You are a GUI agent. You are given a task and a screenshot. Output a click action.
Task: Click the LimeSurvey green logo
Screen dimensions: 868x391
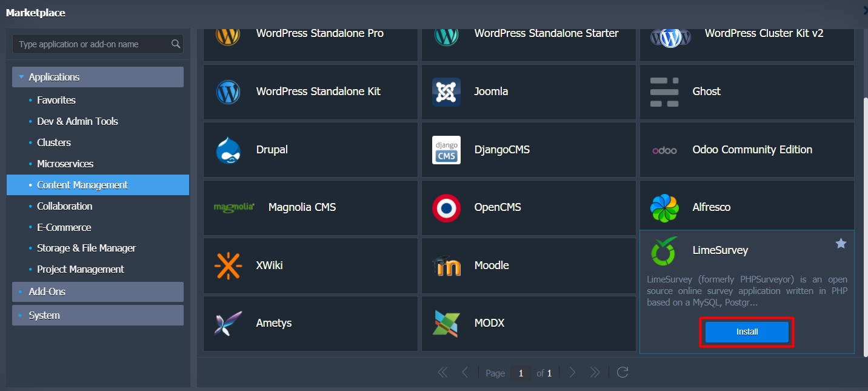pos(664,251)
